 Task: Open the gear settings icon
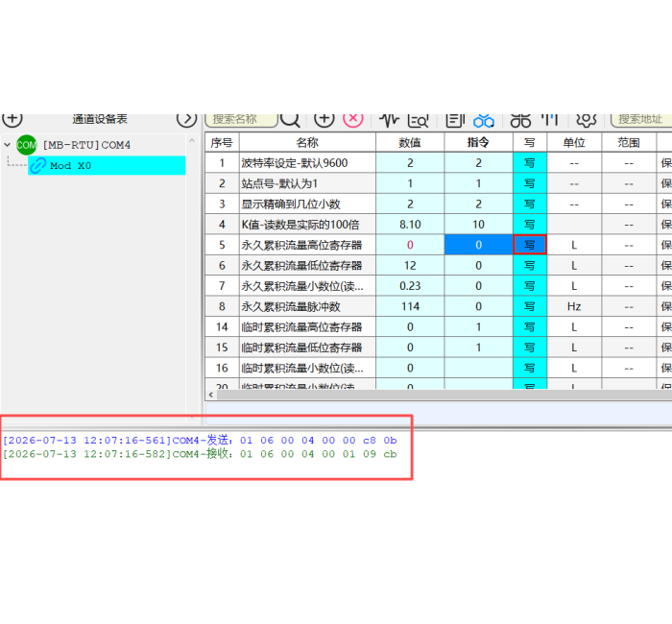tap(586, 120)
